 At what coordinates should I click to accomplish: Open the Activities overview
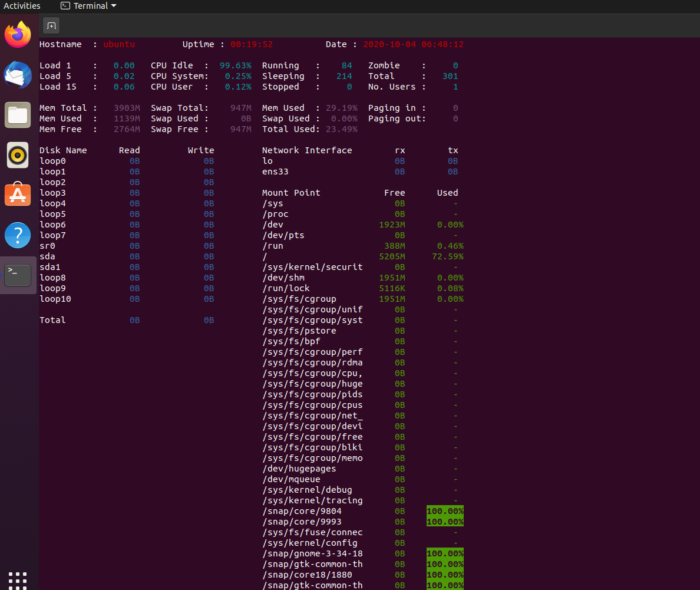21,6
